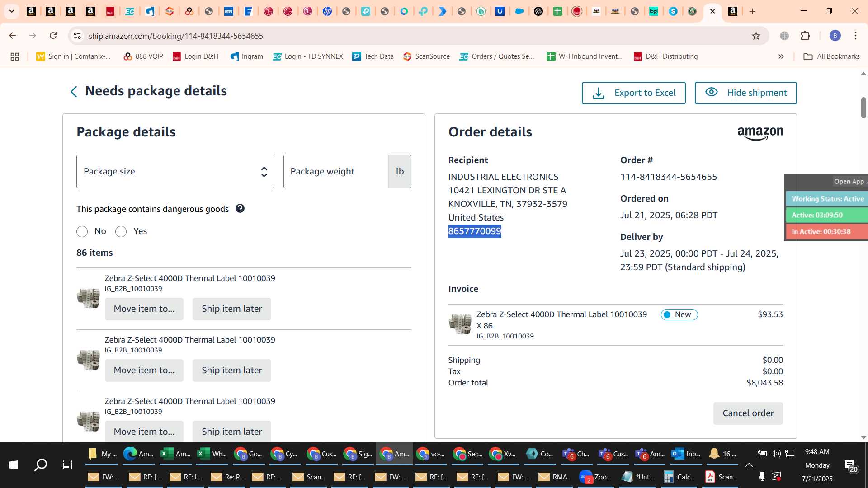Open the browser extensions puzzle icon
868x488 pixels.
click(x=805, y=36)
